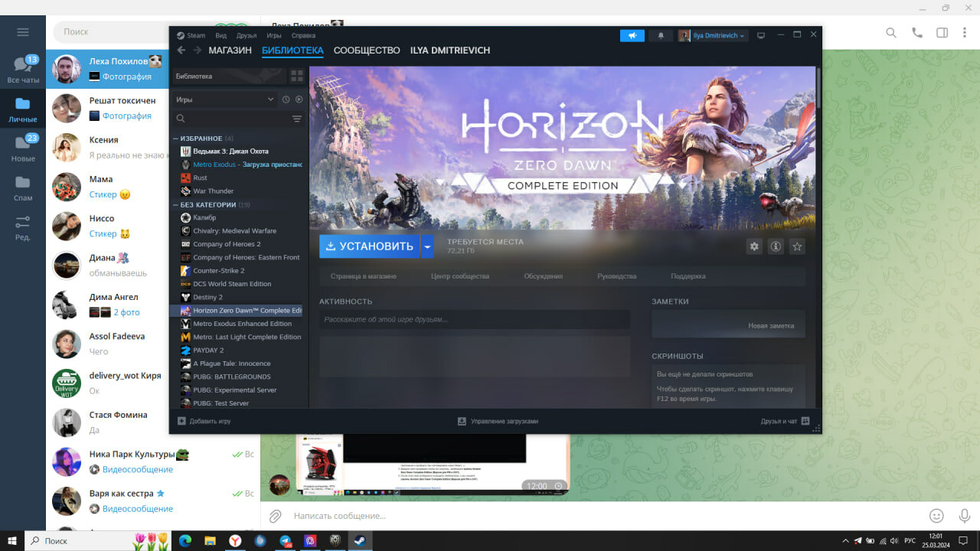Click Telegram message input field
The image size is (980, 551).
(x=605, y=516)
